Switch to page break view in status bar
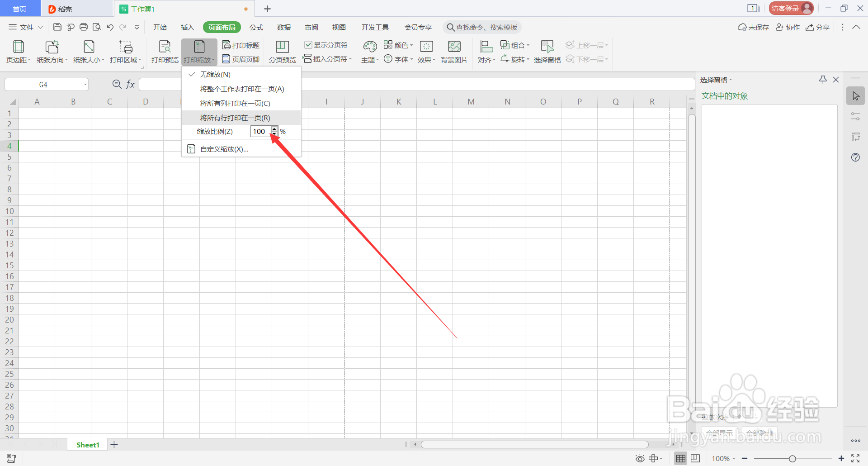The width and height of the screenshot is (868, 466). (695, 459)
